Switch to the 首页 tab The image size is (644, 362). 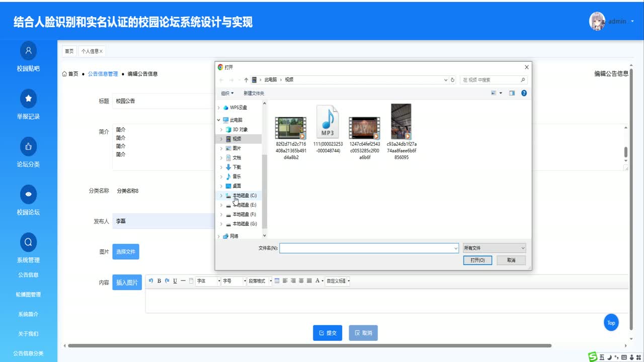point(69,51)
